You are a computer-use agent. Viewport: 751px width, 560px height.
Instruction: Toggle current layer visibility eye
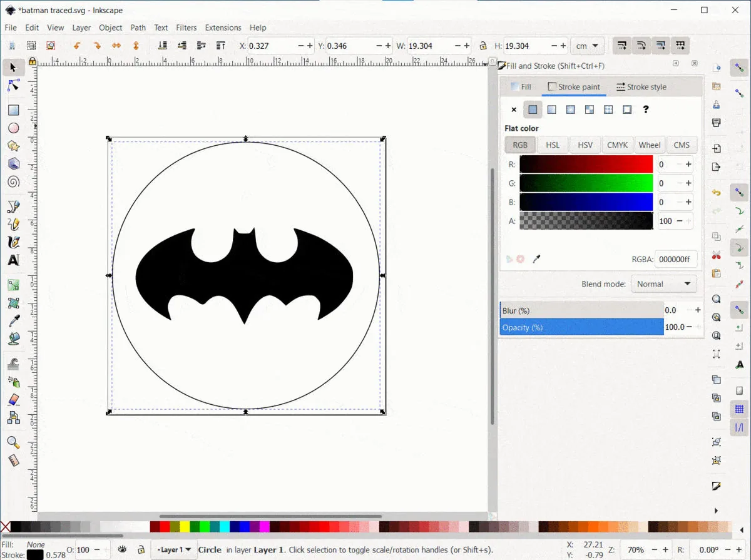click(x=123, y=549)
